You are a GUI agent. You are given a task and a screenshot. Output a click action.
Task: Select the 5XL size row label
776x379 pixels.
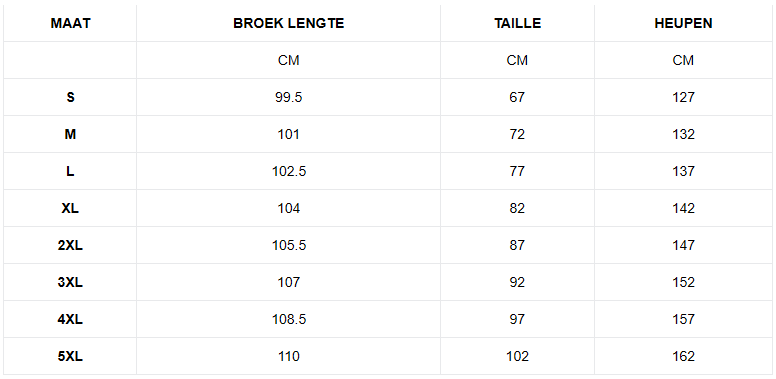point(70,357)
